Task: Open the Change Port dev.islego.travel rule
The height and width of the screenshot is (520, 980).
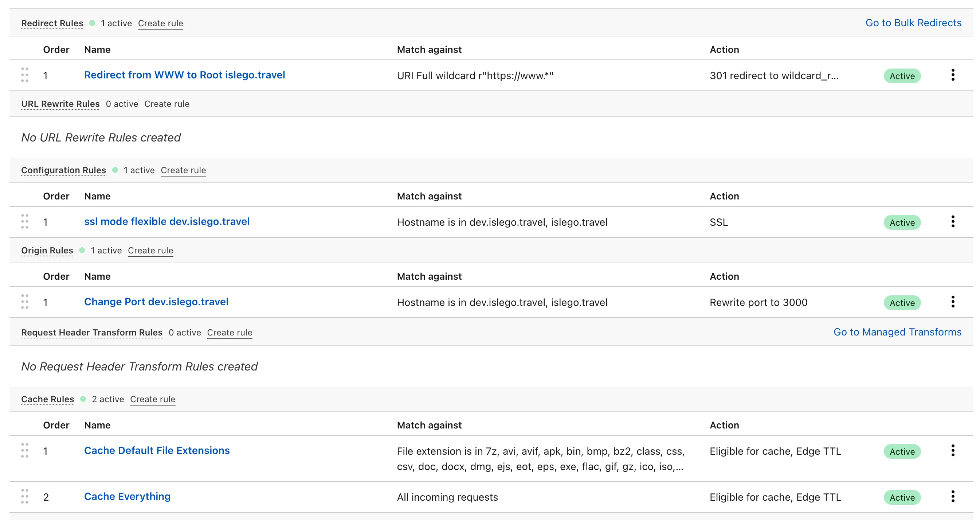Action: coord(156,302)
